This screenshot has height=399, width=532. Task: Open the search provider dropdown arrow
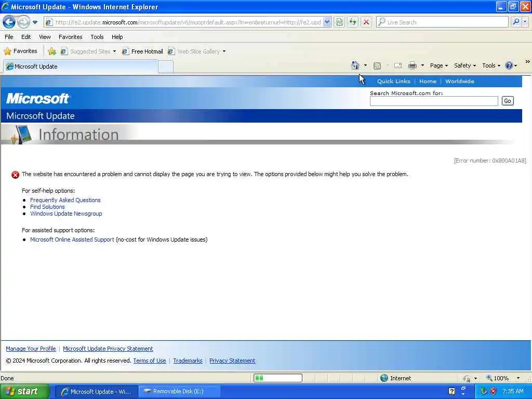point(525,22)
